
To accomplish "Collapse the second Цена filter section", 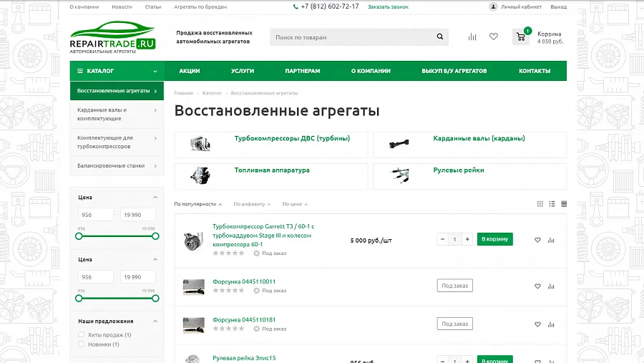I will (x=155, y=259).
